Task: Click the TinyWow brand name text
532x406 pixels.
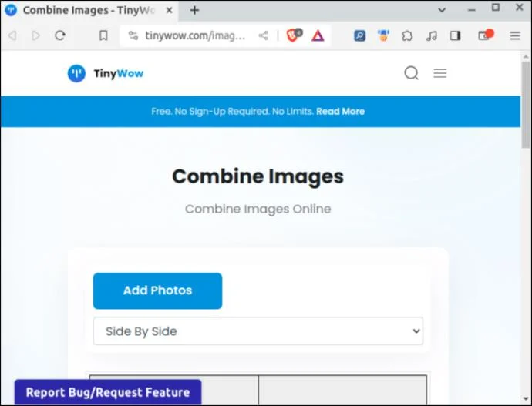Action: 119,73
